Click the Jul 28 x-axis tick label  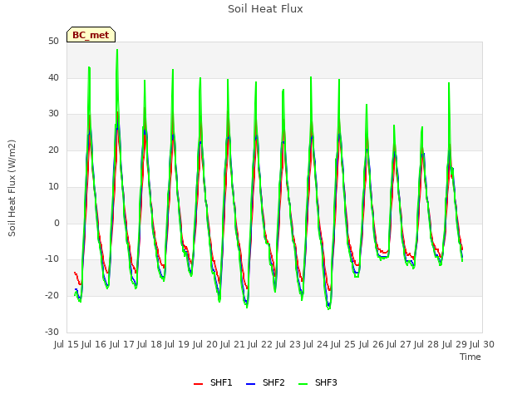coord(426,344)
